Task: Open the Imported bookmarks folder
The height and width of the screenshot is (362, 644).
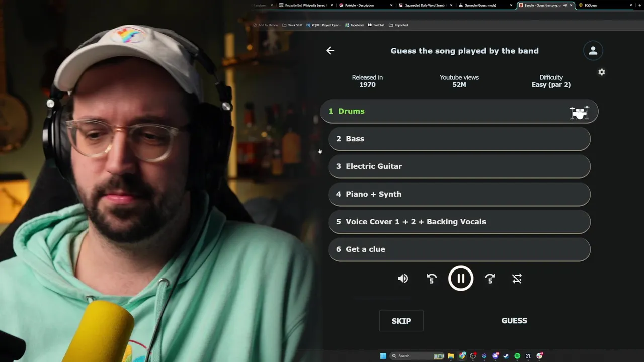Action: pos(398,25)
